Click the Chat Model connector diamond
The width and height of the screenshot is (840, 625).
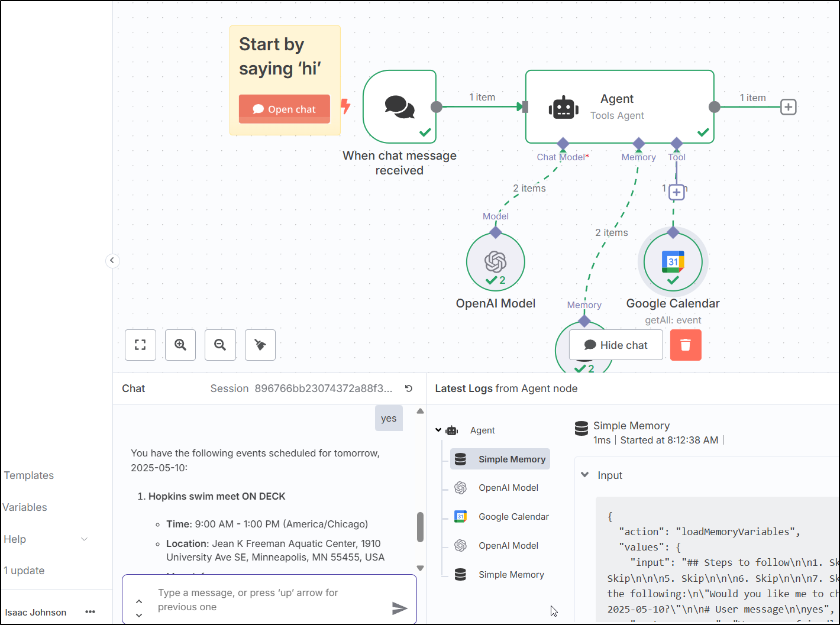pyautogui.click(x=563, y=144)
